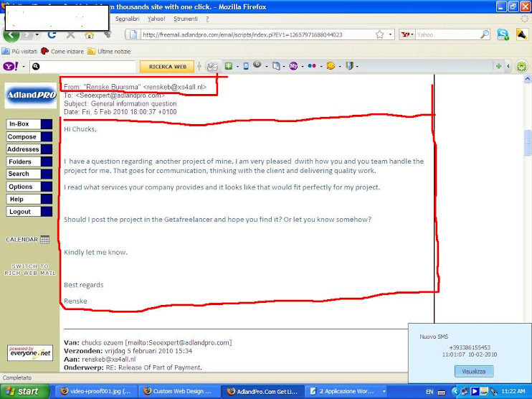
Task: Open the Flickr dots toolbar icon
Action: 312,66
